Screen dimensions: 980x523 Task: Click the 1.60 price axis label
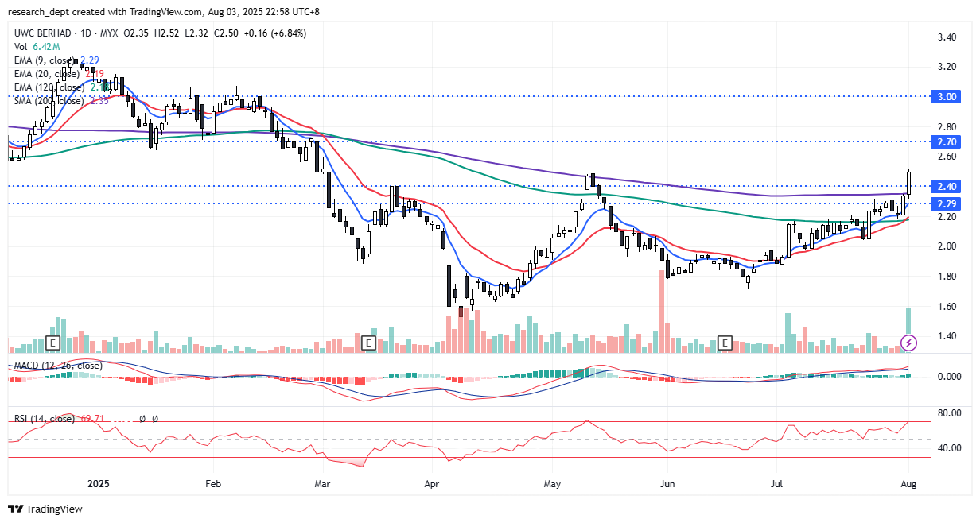pyautogui.click(x=946, y=306)
